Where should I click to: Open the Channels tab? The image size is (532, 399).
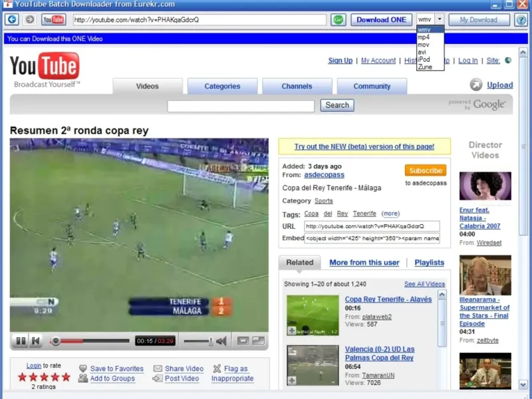tap(297, 86)
